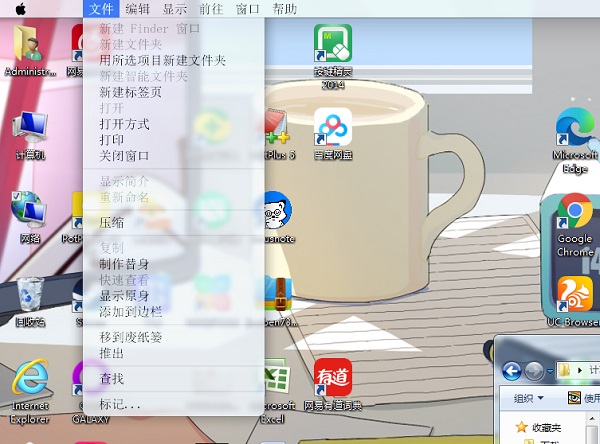600x444 pixels.
Task: Choose 关闭窗口 menu entry
Action: [x=173, y=156]
